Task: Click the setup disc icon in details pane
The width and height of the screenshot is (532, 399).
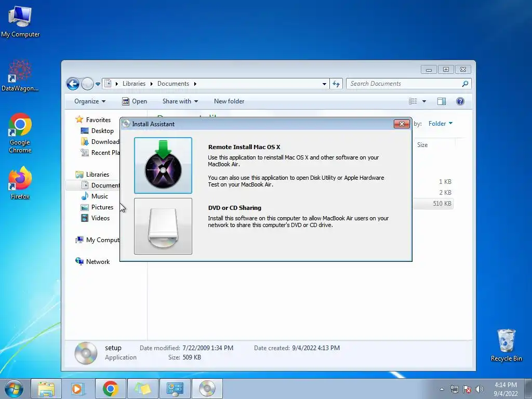Action: 86,353
